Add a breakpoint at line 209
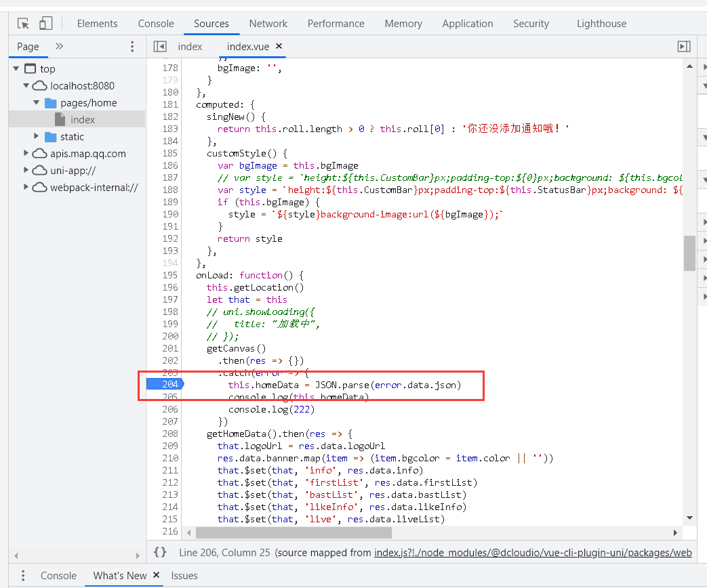The width and height of the screenshot is (707, 588). coord(170,446)
